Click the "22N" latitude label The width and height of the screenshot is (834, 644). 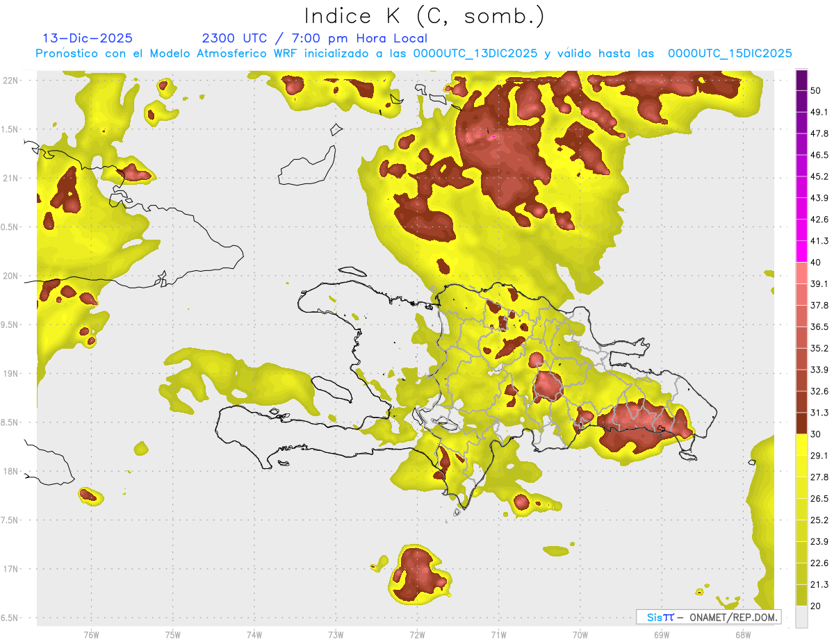(12, 80)
